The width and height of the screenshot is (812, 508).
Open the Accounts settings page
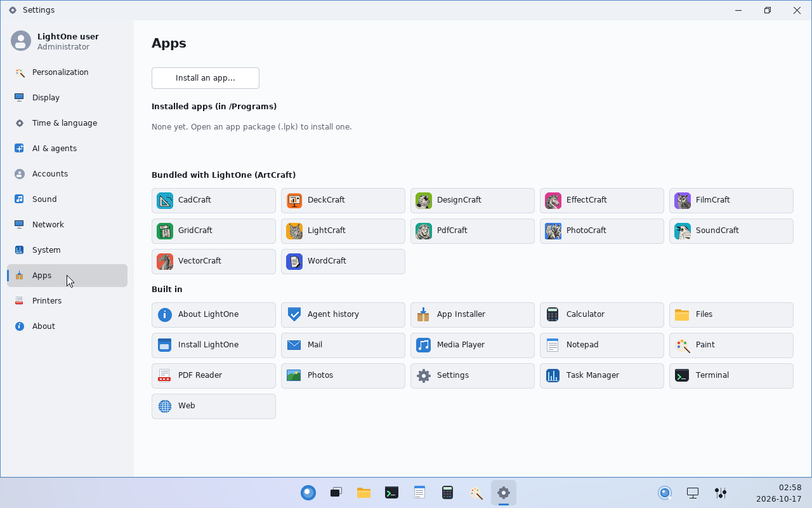click(x=67, y=174)
